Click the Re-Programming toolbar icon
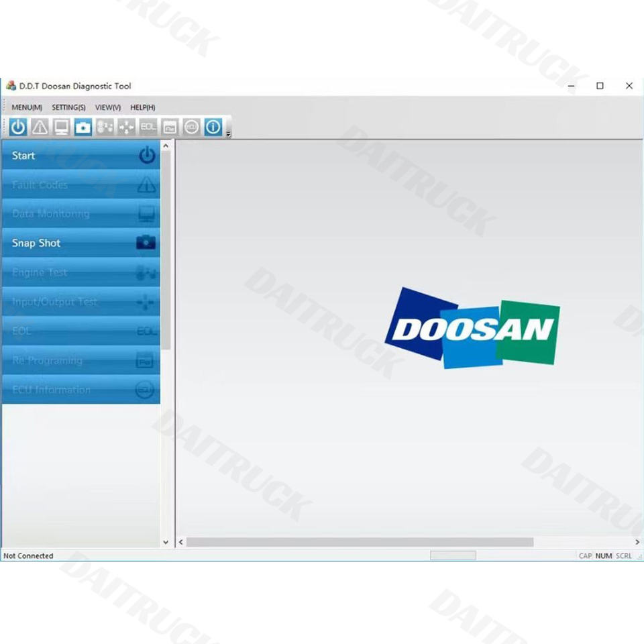This screenshot has height=644, width=644. click(170, 127)
